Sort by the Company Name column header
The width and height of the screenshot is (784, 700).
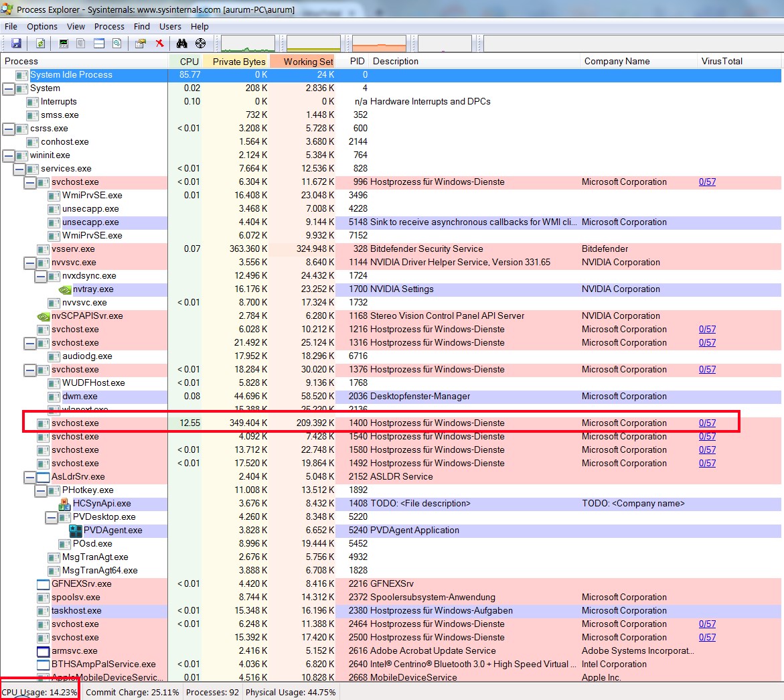639,62
